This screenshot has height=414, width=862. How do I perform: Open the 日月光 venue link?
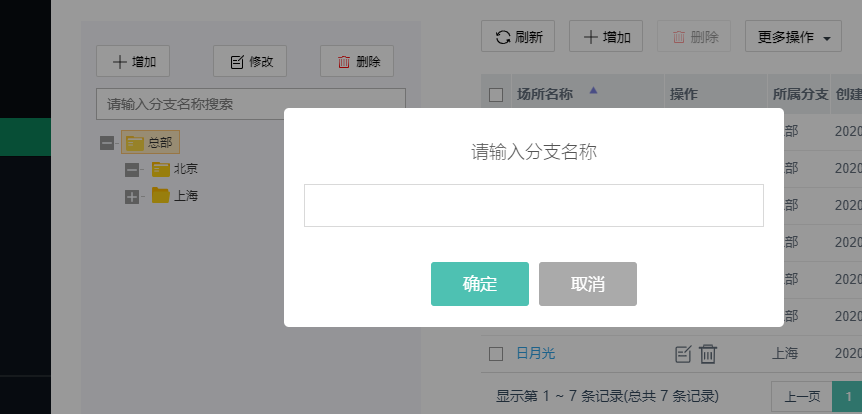535,354
